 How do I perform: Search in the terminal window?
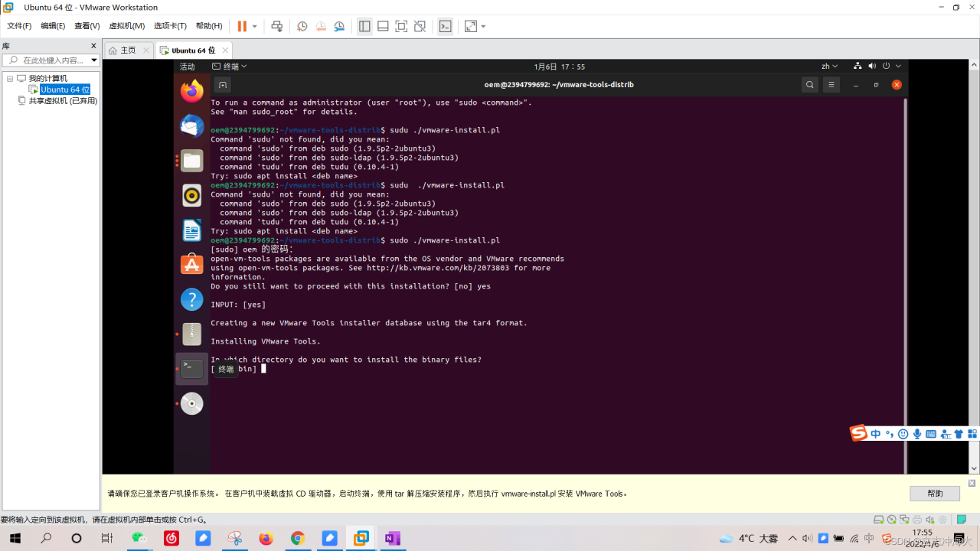[810, 85]
